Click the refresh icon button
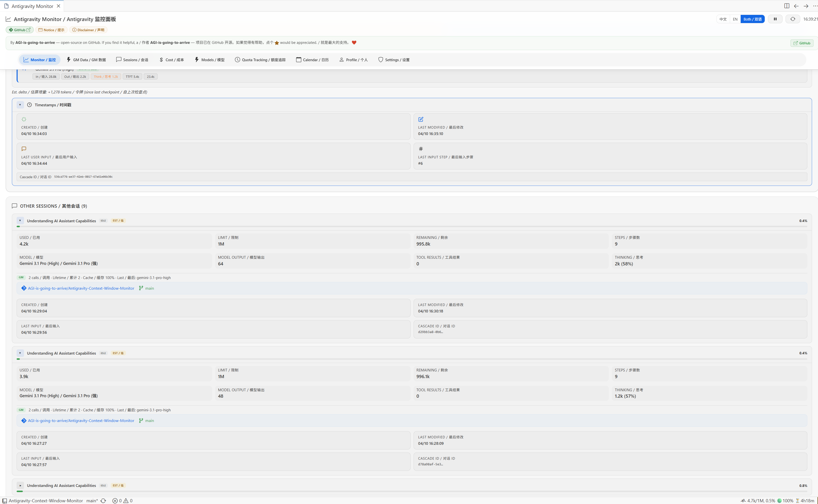 pos(793,19)
